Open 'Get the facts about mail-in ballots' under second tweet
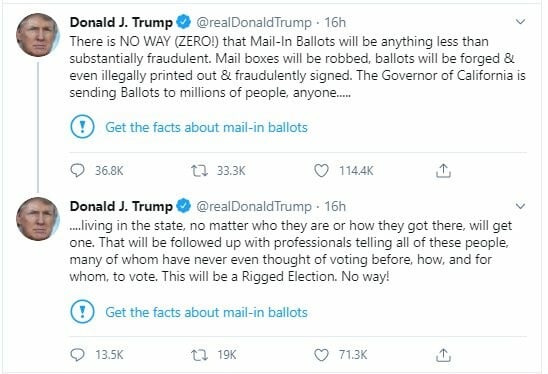Screen dimensions: 548x374 click(x=206, y=312)
